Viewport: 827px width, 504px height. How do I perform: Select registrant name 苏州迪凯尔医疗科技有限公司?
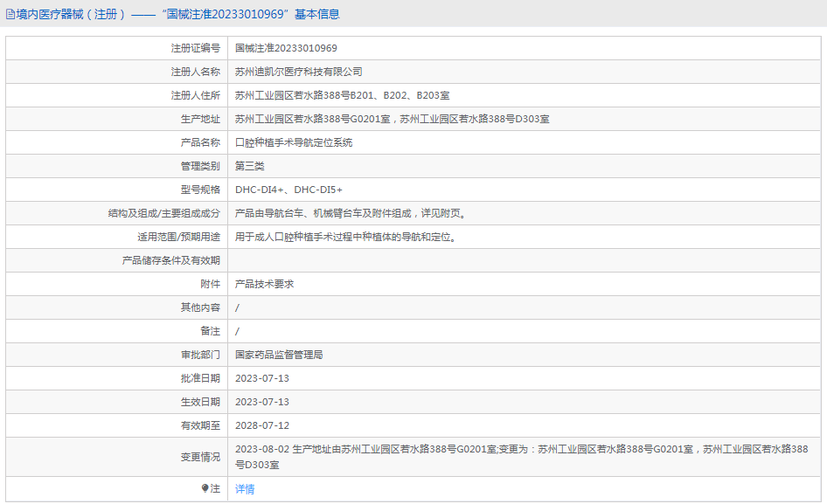[298, 72]
